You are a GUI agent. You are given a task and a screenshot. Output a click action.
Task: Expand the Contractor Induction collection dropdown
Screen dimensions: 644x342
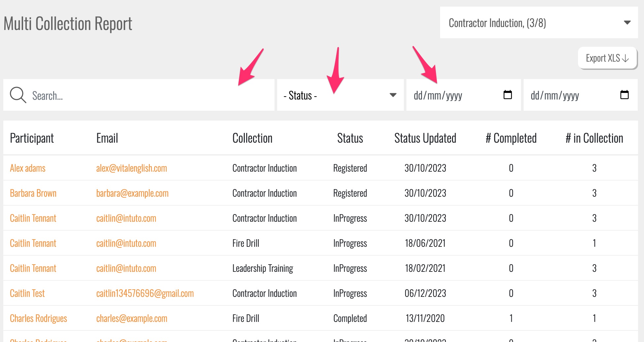pos(538,23)
